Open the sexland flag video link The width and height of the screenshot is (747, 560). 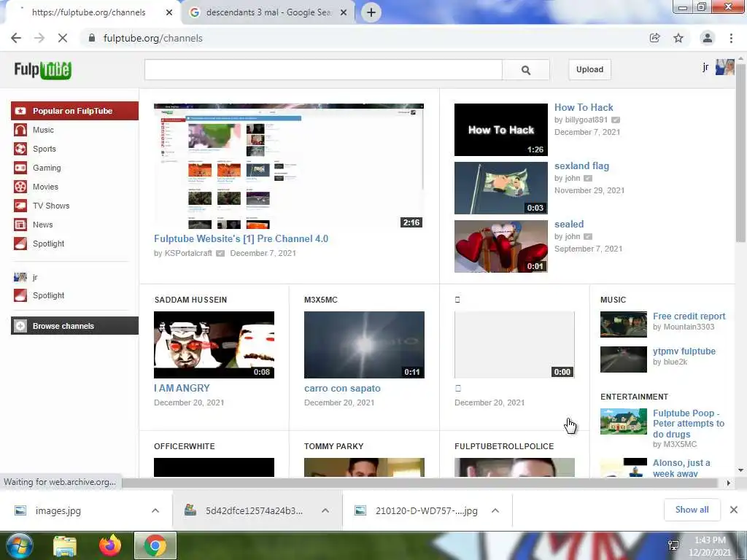581,166
